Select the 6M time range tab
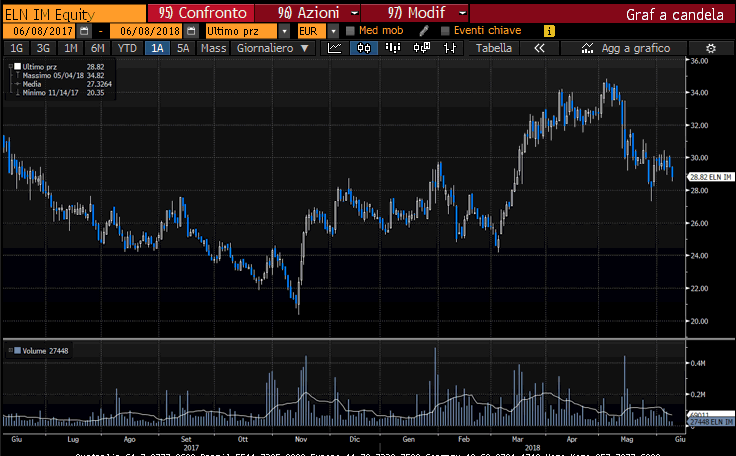Image resolution: width=736 pixels, height=456 pixels. tap(97, 48)
